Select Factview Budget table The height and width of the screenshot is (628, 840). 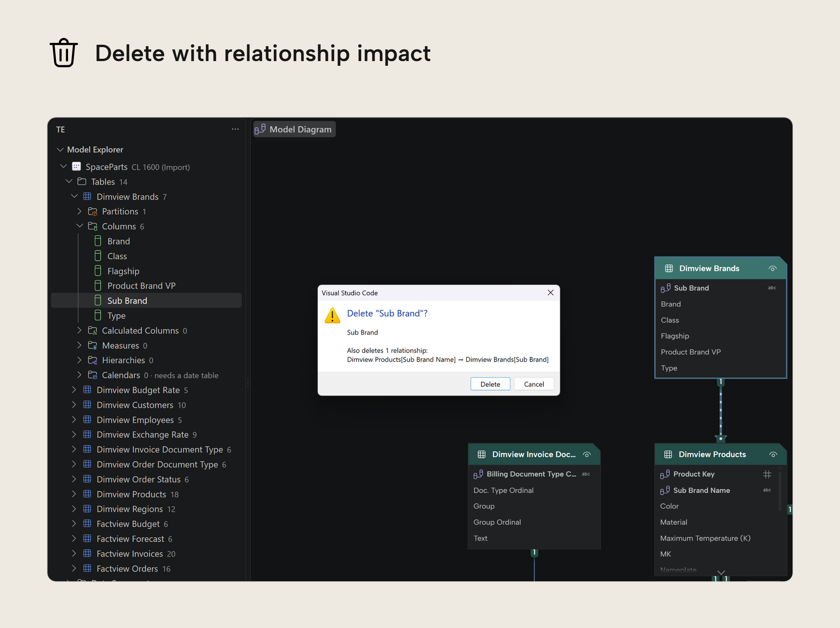(x=146, y=524)
